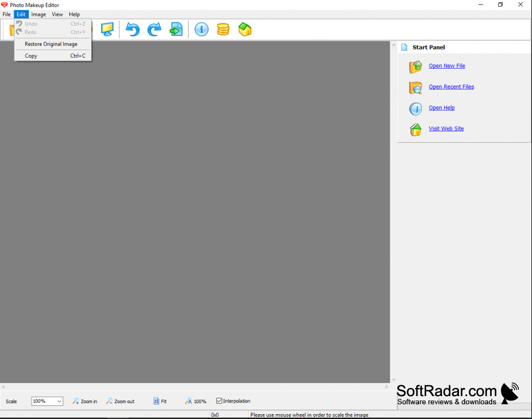Click the Zoom in button

pos(85,402)
